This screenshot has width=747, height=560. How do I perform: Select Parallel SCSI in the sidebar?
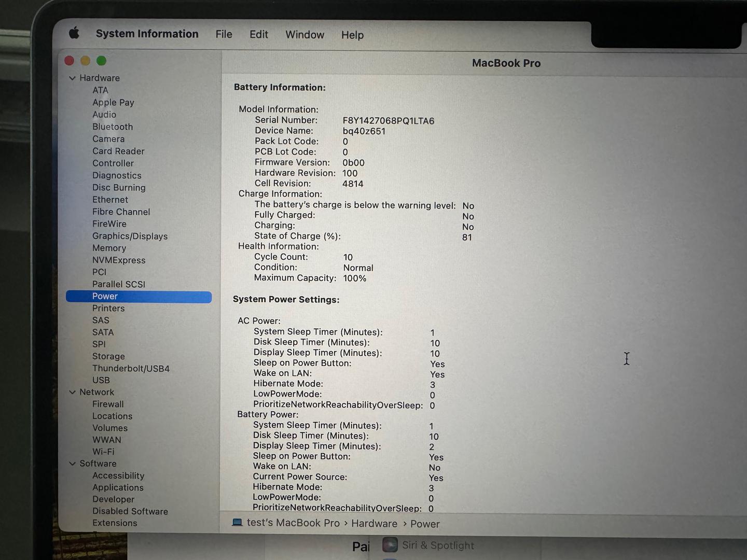(x=118, y=284)
